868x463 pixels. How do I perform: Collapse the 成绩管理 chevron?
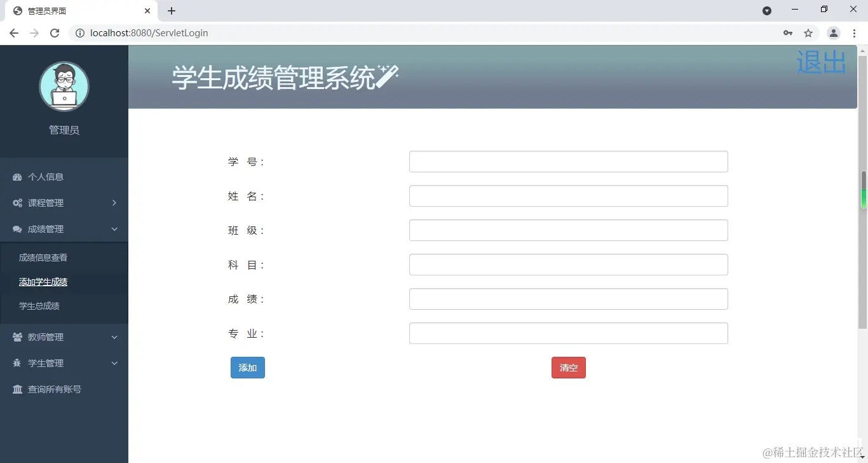pyautogui.click(x=114, y=229)
